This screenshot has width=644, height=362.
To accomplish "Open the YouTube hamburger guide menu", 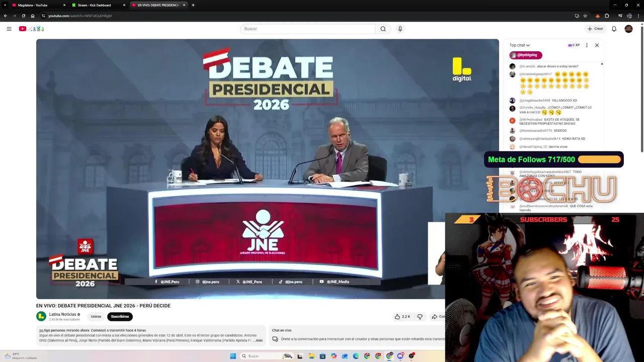I will coord(9,29).
